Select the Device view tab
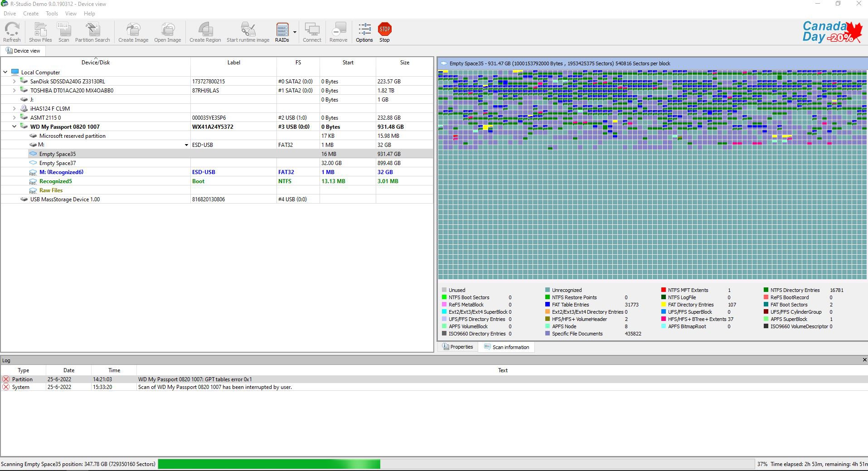 click(x=23, y=51)
